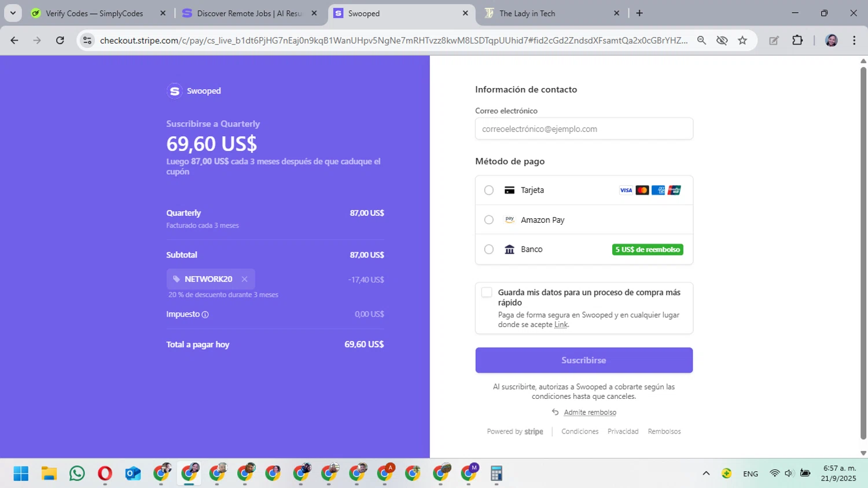The image size is (868, 488).
Task: Open File Explorer from the taskbar
Action: 49,474
